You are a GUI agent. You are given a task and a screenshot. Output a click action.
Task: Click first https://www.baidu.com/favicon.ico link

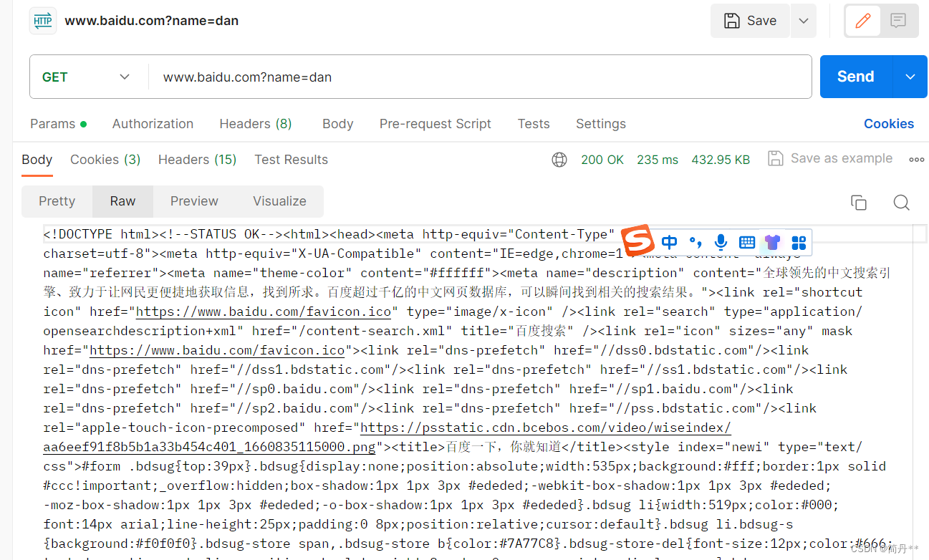264,312
